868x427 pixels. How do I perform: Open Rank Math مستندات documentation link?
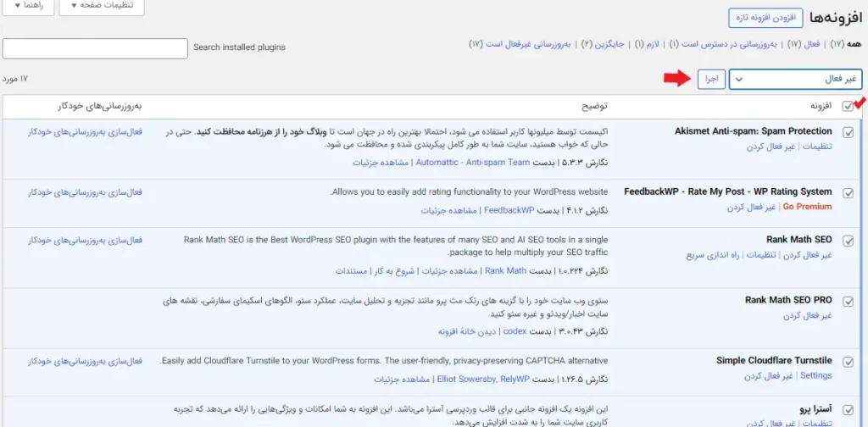click(352, 270)
